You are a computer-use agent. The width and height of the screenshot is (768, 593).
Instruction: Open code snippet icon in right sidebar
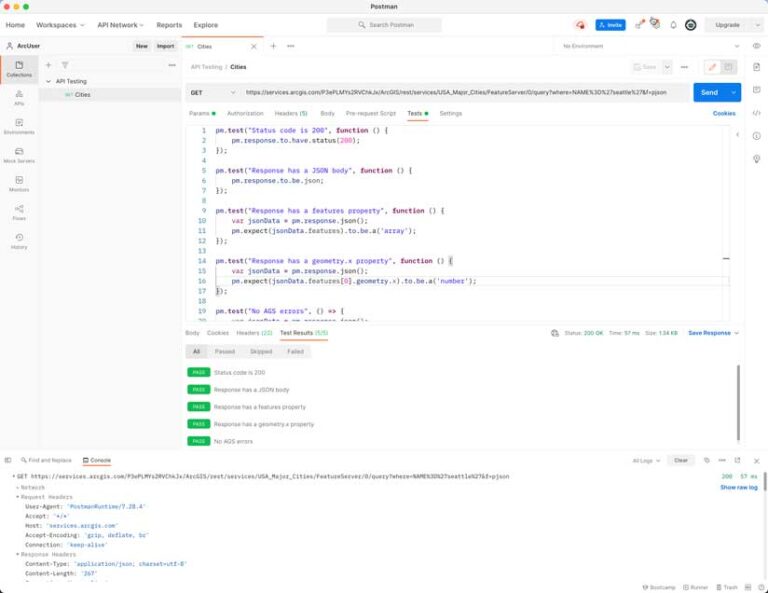coord(756,113)
